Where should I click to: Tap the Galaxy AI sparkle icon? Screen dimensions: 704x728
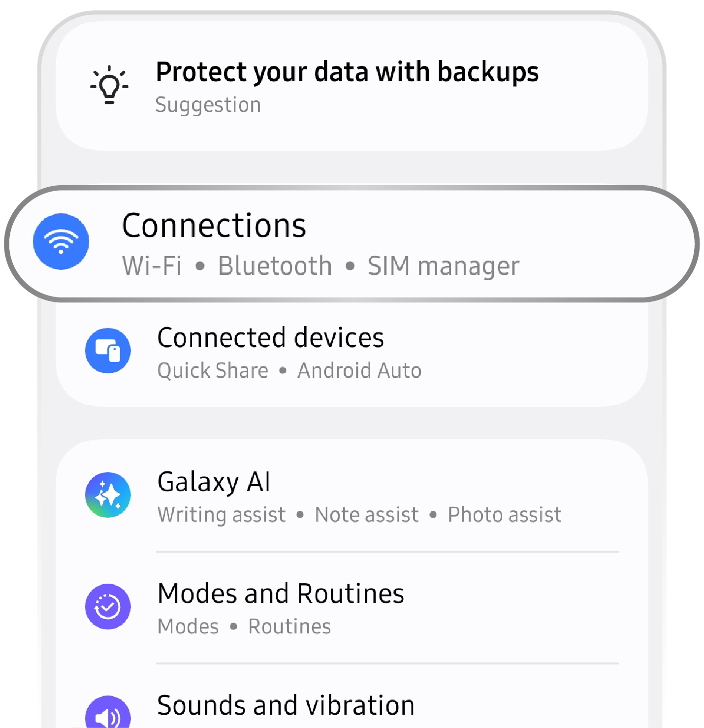pyautogui.click(x=108, y=495)
